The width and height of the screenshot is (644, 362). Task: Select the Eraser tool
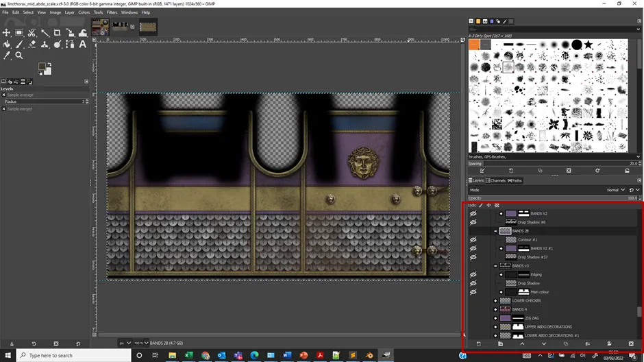32,44
